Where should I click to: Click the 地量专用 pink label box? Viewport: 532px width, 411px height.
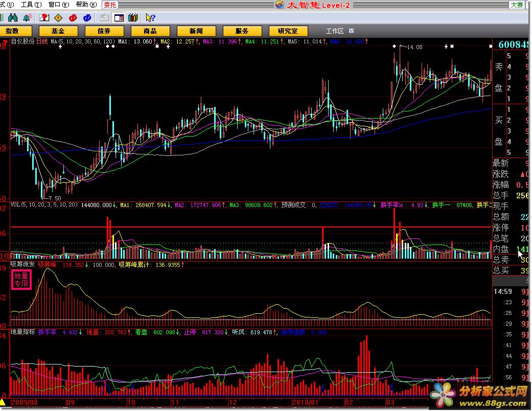pos(21,280)
